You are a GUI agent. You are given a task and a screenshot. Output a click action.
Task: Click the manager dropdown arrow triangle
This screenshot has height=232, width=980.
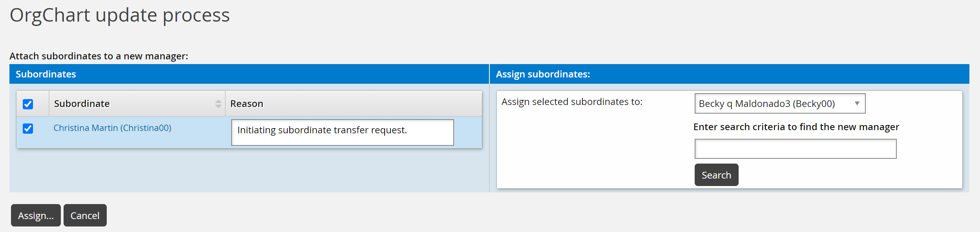pyautogui.click(x=857, y=103)
